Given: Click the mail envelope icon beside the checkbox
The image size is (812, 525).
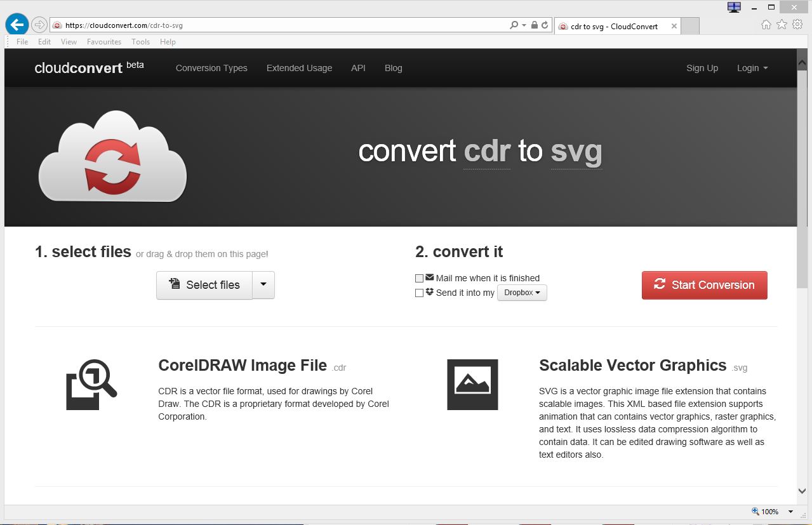Looking at the screenshot, I should [x=429, y=277].
